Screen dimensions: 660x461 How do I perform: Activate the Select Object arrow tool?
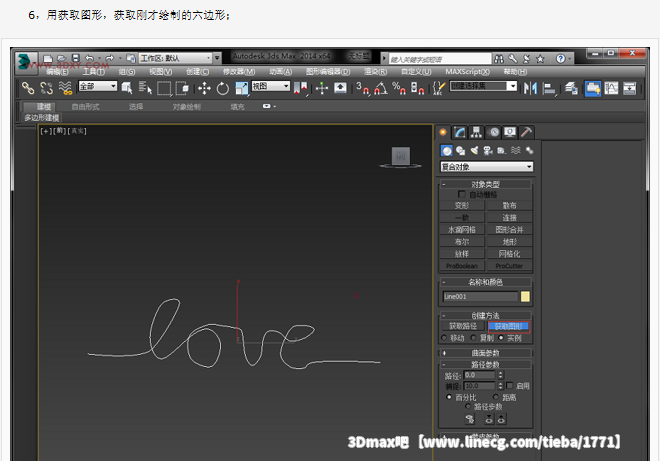point(126,88)
